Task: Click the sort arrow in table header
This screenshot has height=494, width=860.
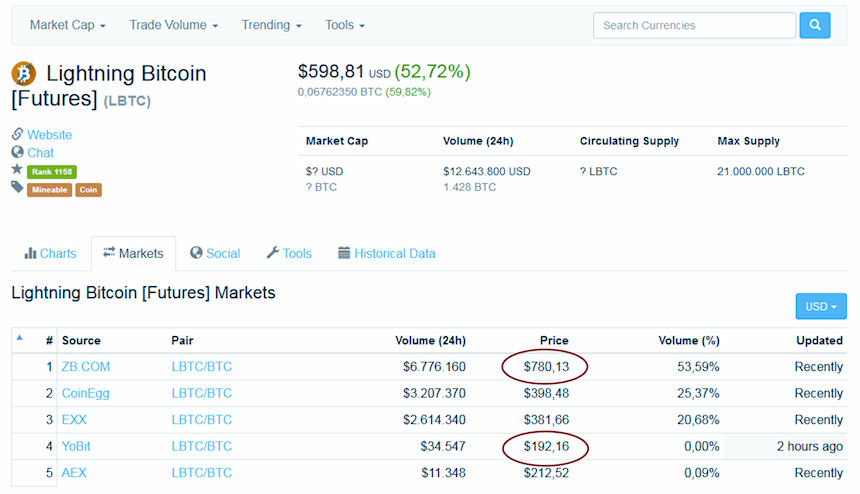Action: pos(20,338)
